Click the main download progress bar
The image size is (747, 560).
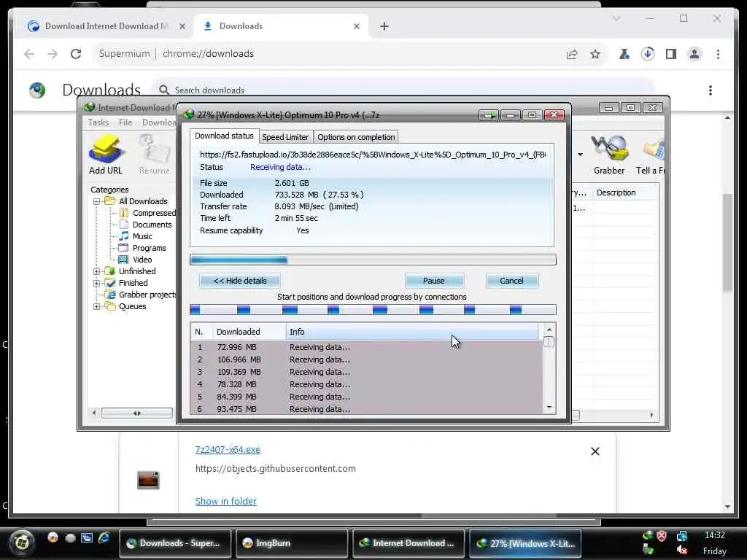(373, 260)
